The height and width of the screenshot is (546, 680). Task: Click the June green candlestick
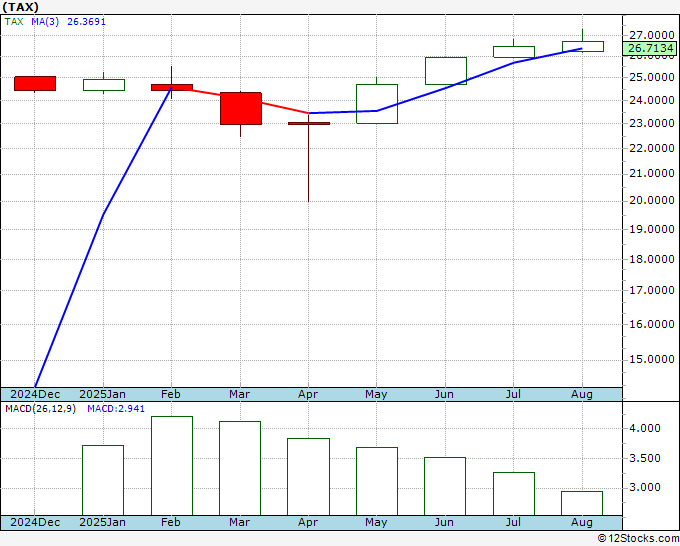coord(446,71)
